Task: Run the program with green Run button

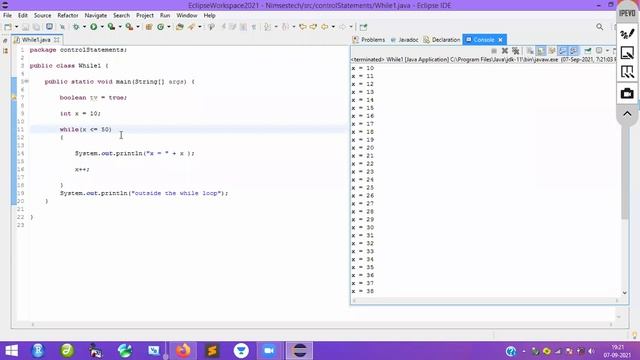Action: pos(93,27)
